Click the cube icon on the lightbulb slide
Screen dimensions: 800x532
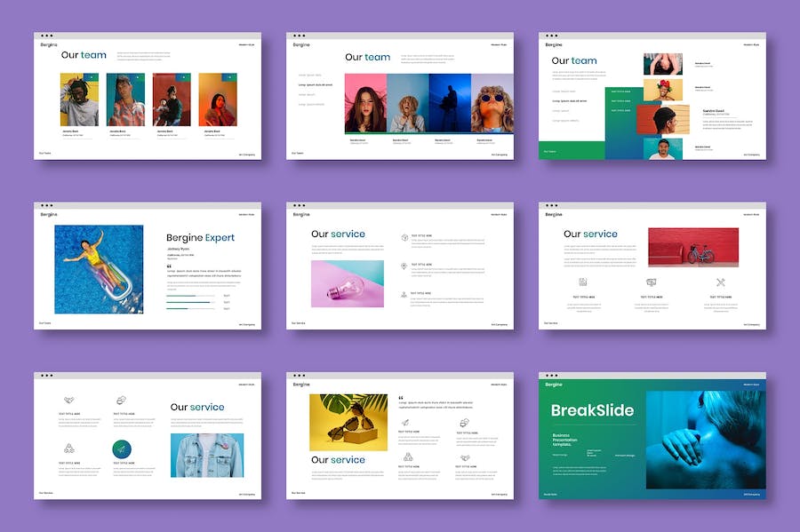pos(404,238)
